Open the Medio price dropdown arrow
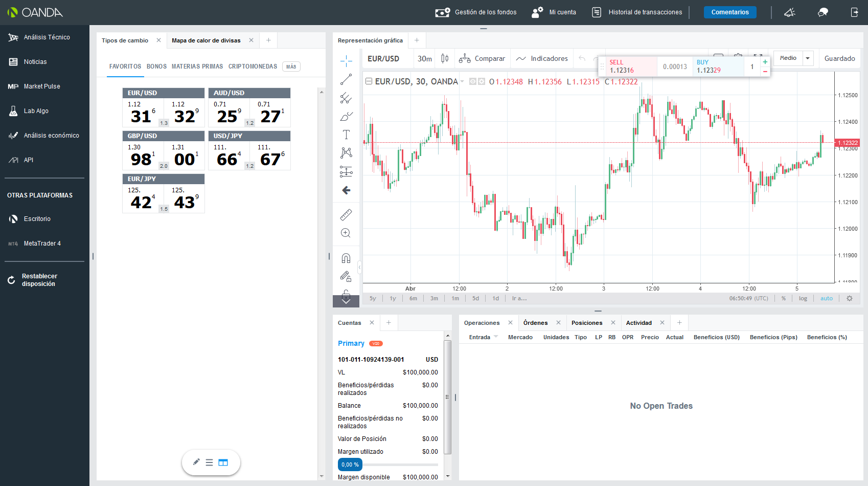This screenshot has height=486, width=868. point(808,58)
